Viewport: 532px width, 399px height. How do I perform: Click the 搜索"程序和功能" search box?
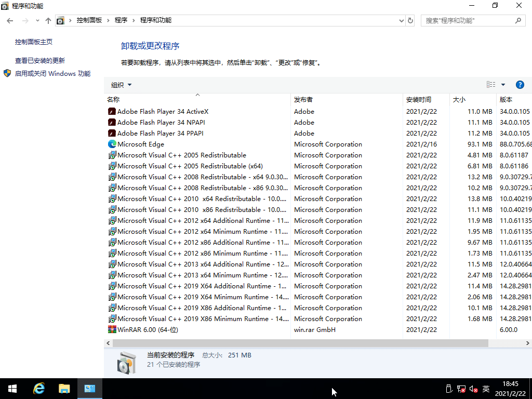[468, 21]
